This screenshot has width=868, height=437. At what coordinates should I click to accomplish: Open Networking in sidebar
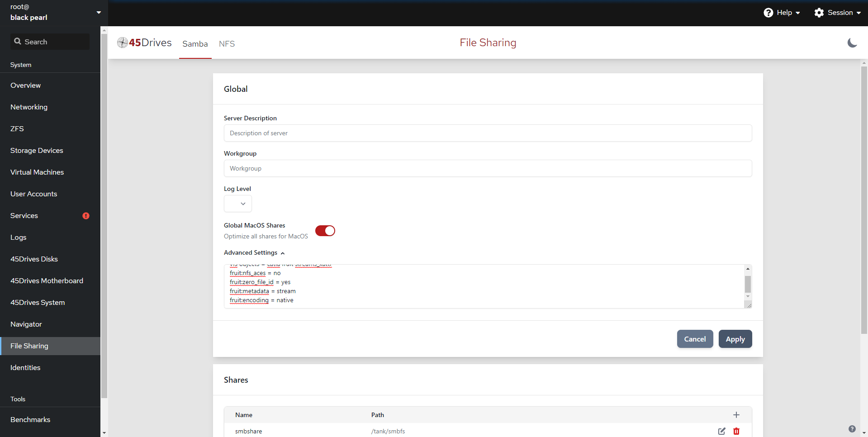50,107
